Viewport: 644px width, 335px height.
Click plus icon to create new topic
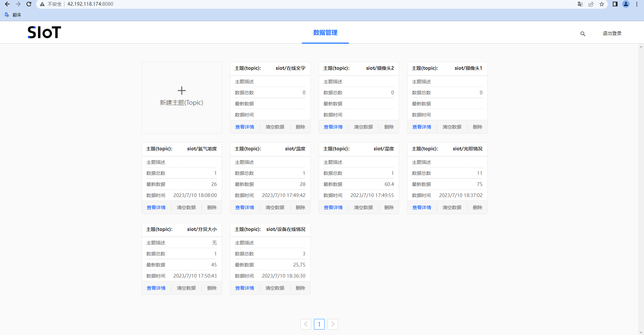[x=181, y=90]
